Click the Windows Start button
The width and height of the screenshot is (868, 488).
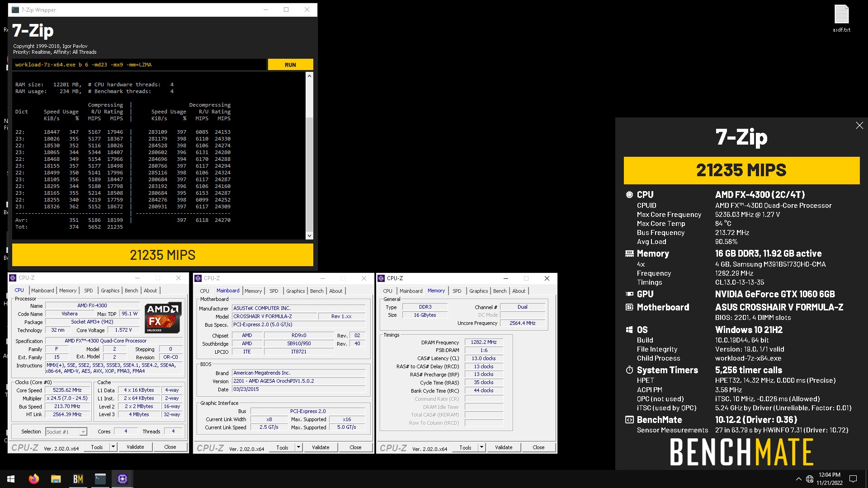11,479
